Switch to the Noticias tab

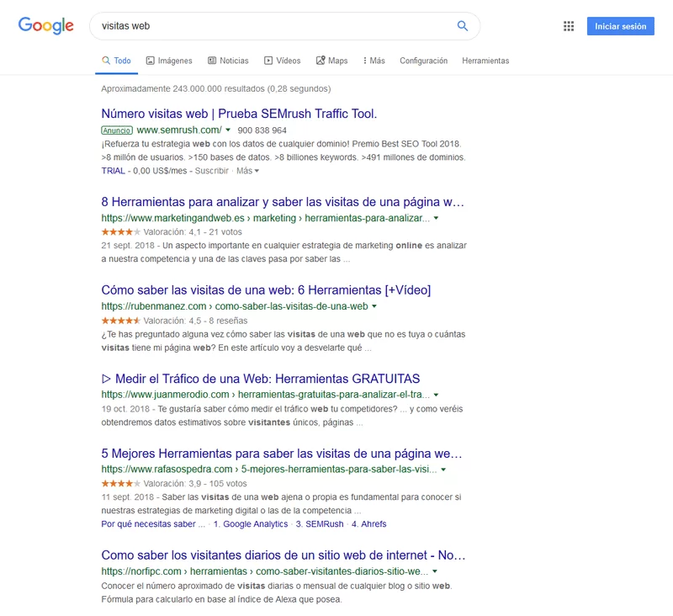(228, 61)
